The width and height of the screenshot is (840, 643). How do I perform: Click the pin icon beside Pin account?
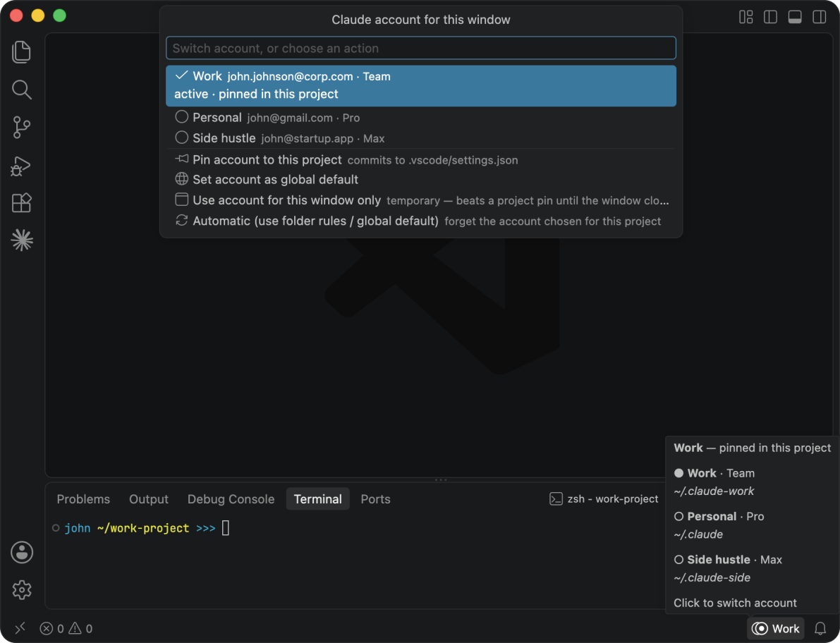click(x=181, y=159)
